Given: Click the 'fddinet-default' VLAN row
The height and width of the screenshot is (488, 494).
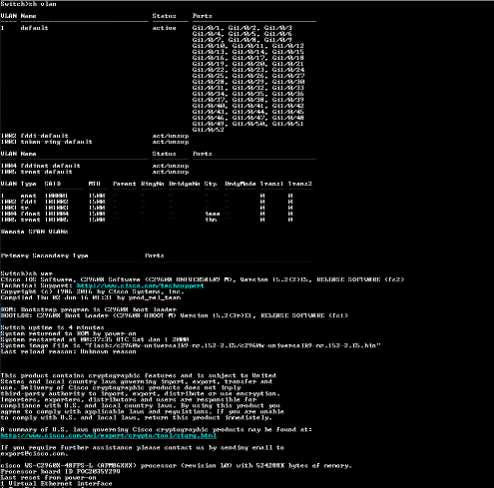Looking at the screenshot, I should (x=95, y=166).
